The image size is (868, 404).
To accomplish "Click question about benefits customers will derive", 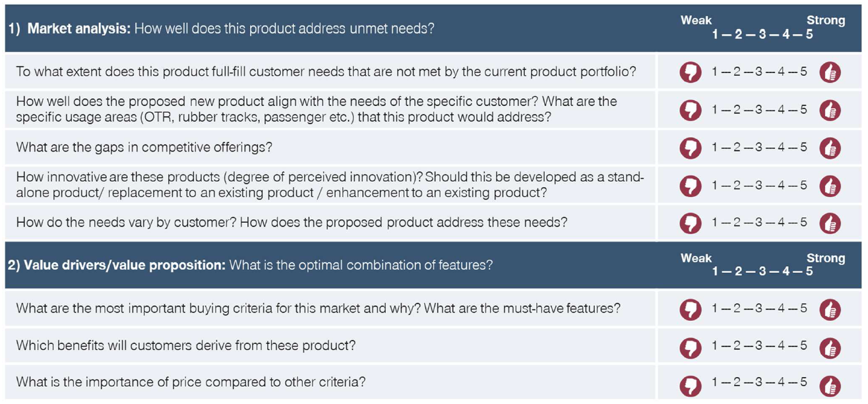I will [185, 345].
